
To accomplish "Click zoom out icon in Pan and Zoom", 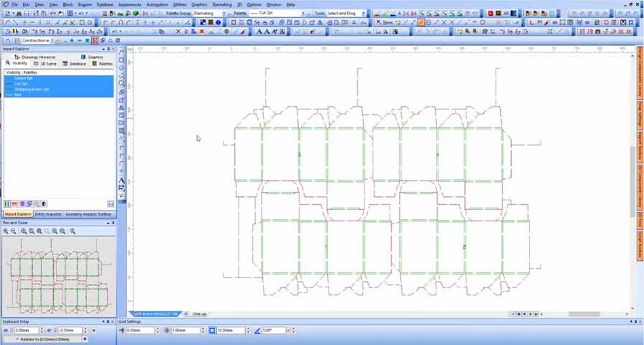I will tap(14, 231).
